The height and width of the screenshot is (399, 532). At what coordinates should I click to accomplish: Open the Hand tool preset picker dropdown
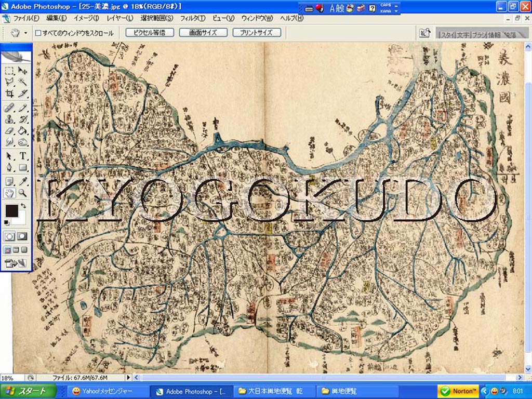(x=25, y=33)
